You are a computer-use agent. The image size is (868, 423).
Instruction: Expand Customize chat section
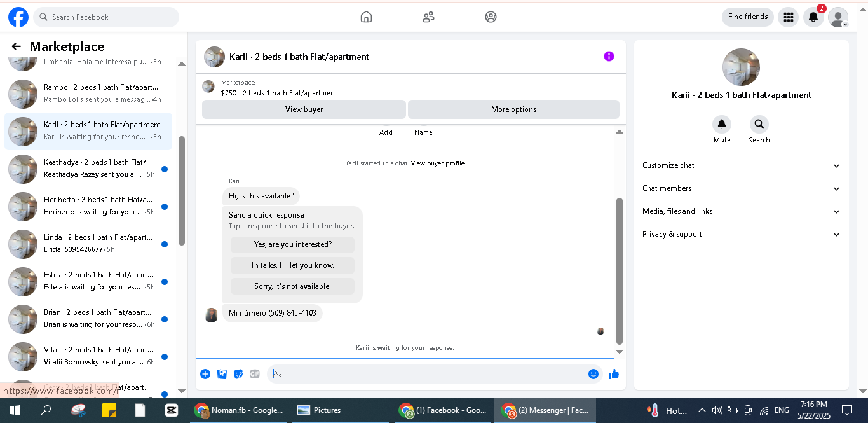point(741,165)
